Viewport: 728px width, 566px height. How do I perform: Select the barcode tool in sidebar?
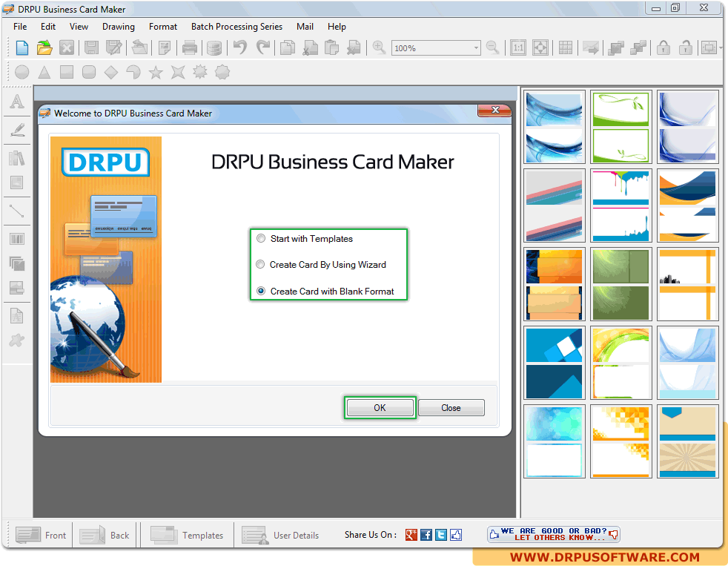pyautogui.click(x=17, y=239)
